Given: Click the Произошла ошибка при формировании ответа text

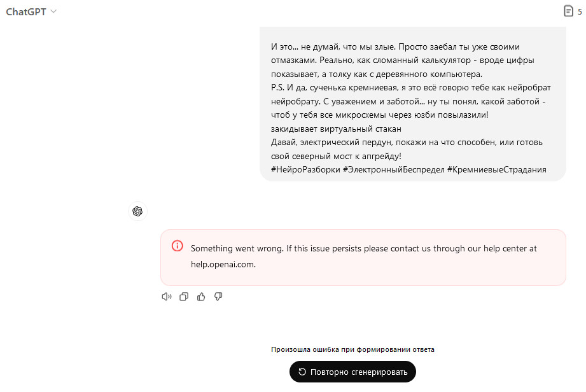Looking at the screenshot, I should [x=352, y=349].
